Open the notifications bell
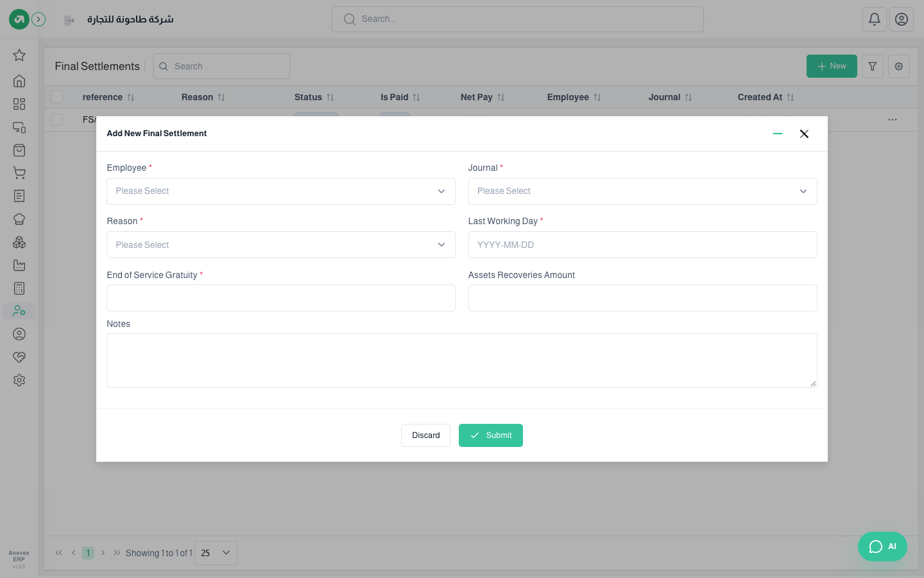This screenshot has height=578, width=924. coord(875,19)
